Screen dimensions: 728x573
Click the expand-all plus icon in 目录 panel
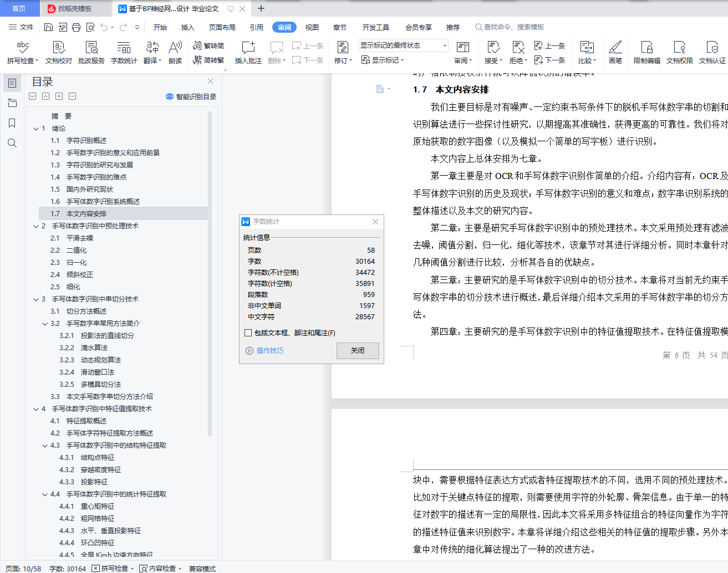tap(59, 96)
